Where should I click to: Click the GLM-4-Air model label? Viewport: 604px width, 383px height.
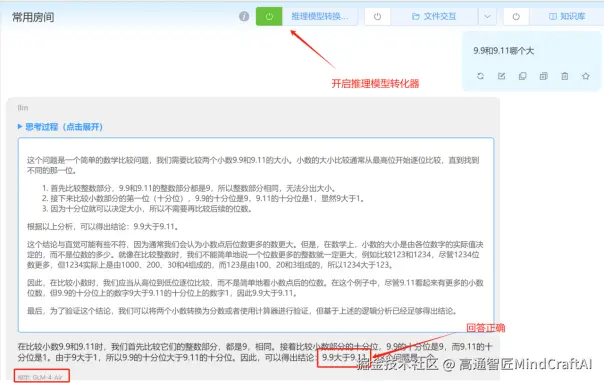click(40, 377)
